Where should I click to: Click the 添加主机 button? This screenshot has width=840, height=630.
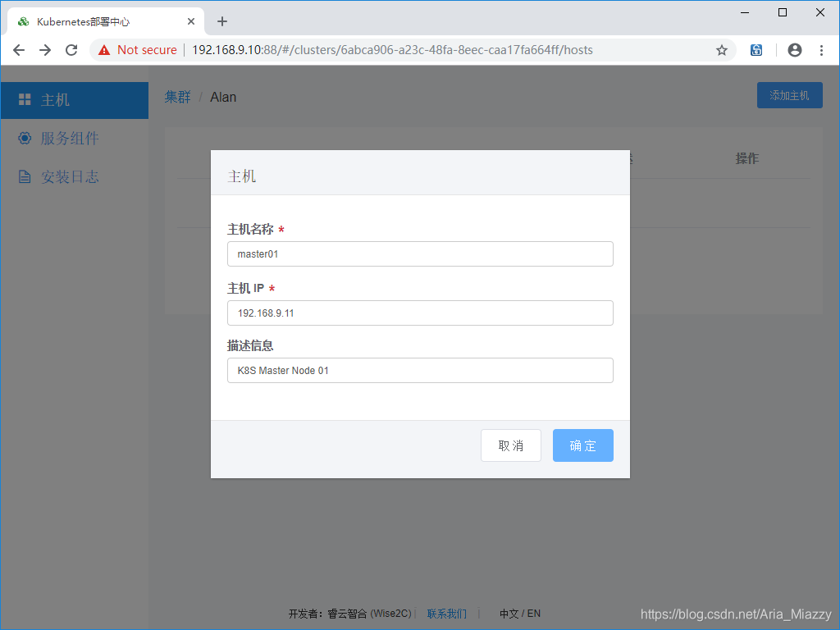pyautogui.click(x=790, y=95)
